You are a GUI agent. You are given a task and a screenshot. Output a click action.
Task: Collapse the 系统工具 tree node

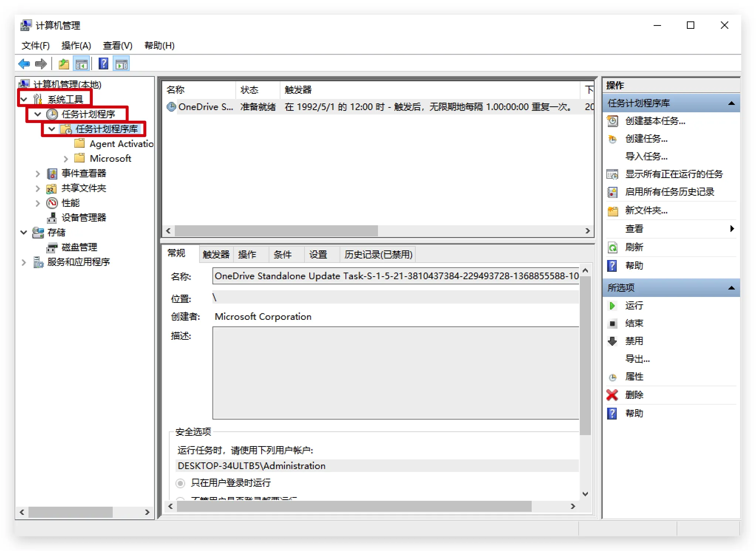(24, 99)
